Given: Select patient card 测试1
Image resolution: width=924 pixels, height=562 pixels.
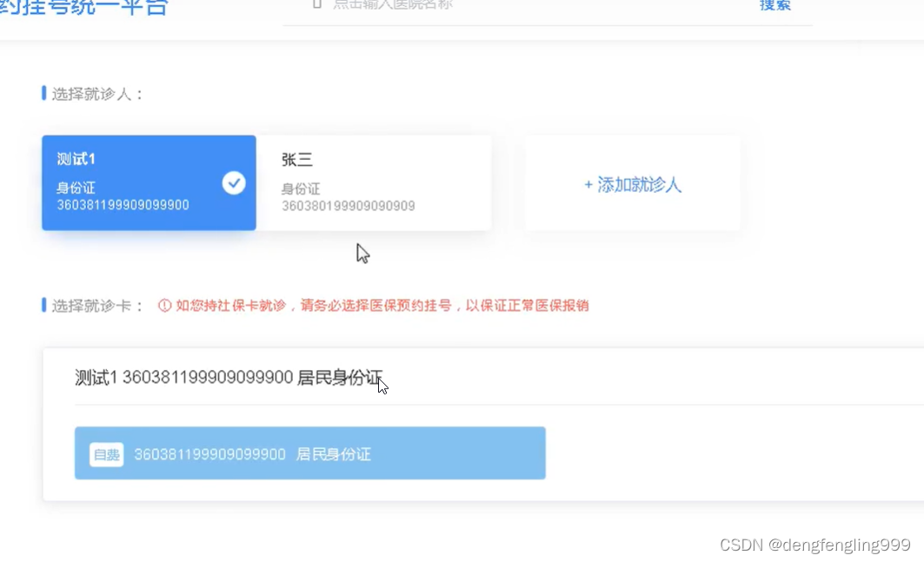Looking at the screenshot, I should (x=149, y=182).
